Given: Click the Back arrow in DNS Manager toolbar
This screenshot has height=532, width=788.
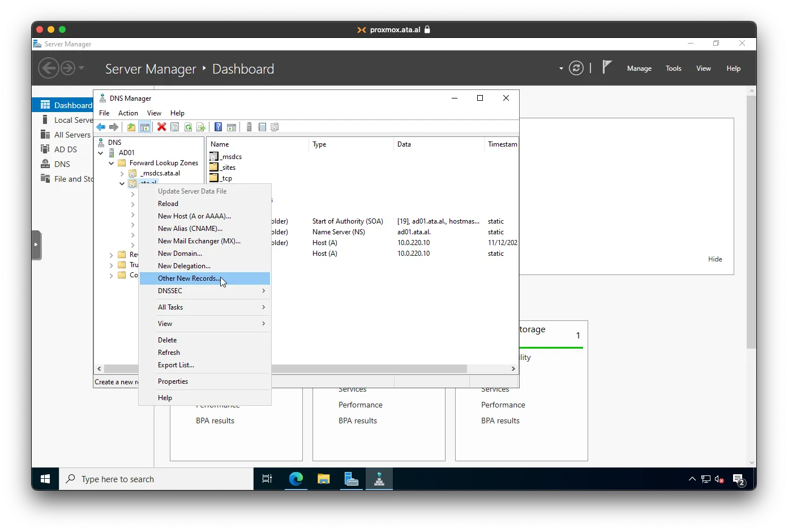Looking at the screenshot, I should coord(101,127).
